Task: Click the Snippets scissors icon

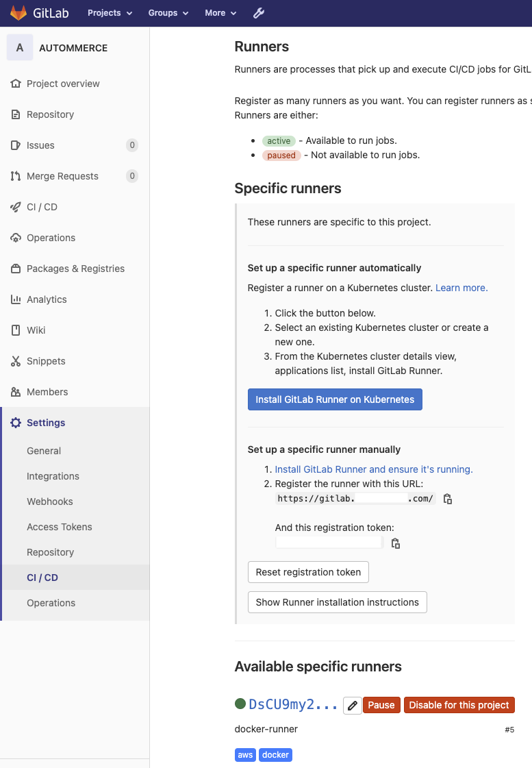Action: 16,362
